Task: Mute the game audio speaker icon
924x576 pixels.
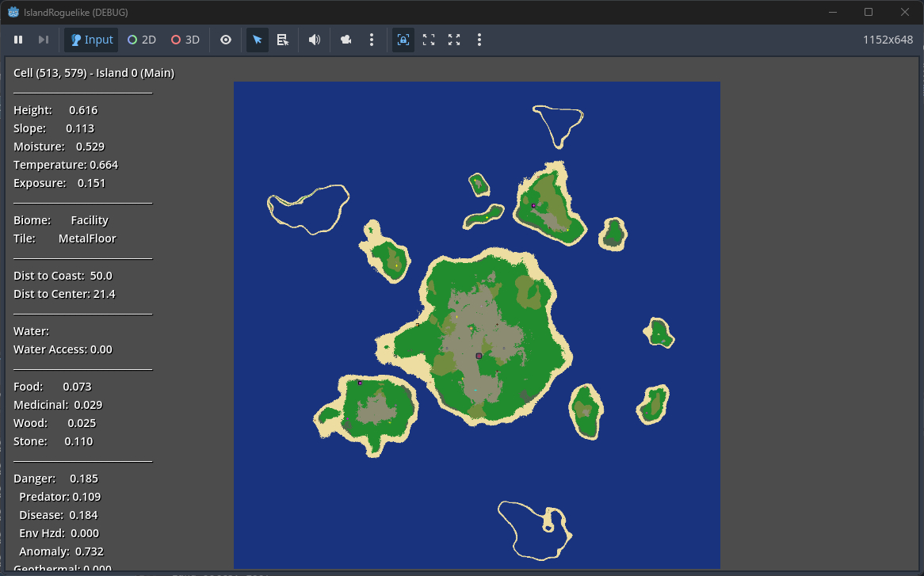Action: [x=315, y=40]
